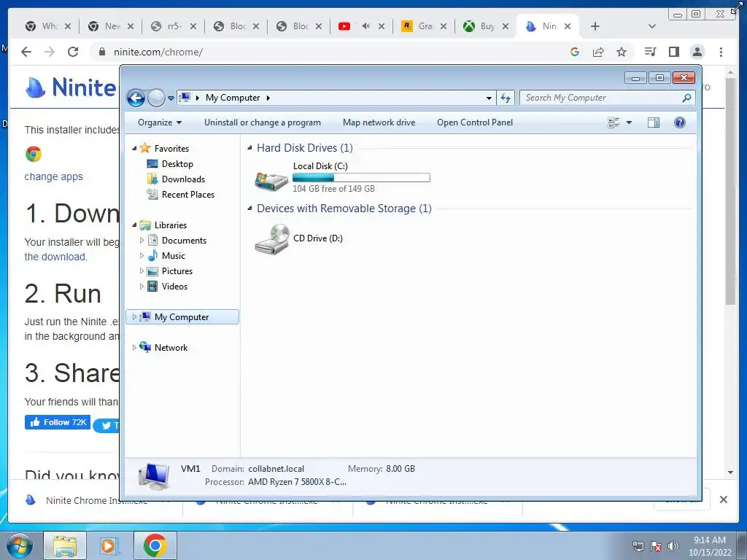
Task: Select the CD Drive (D:) icon
Action: [271, 239]
